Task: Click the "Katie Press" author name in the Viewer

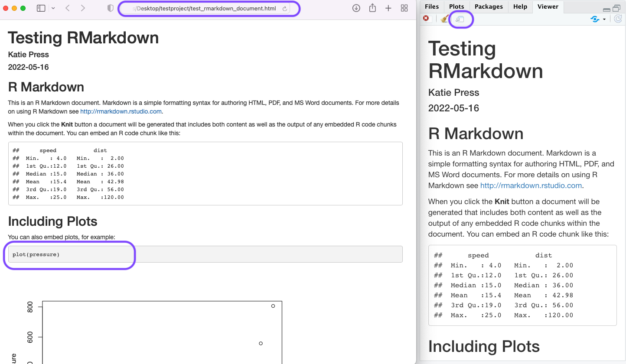Action: pyautogui.click(x=454, y=93)
